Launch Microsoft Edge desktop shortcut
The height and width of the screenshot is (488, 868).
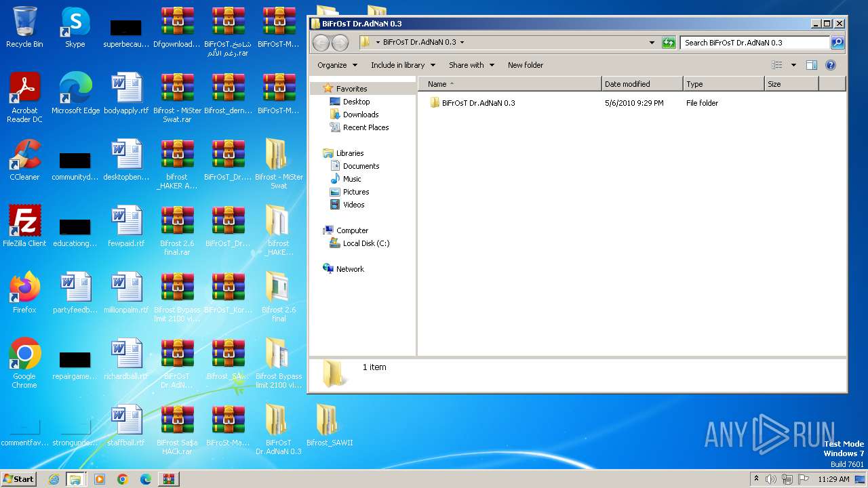[x=75, y=94]
